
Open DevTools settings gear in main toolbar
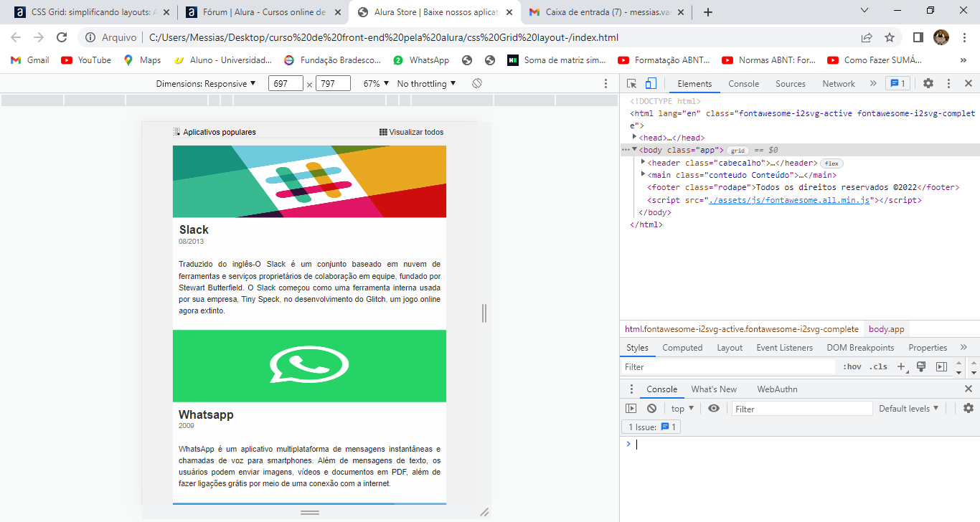click(x=928, y=83)
